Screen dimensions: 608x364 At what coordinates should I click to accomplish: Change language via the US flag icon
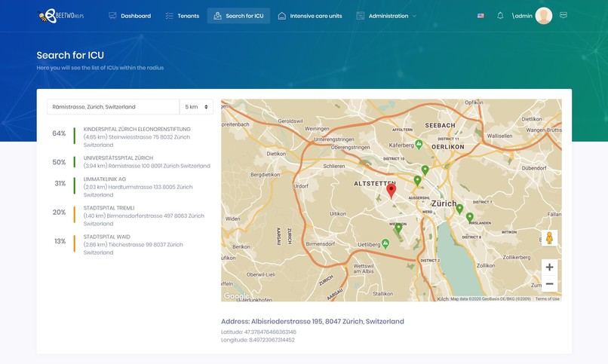click(x=481, y=16)
